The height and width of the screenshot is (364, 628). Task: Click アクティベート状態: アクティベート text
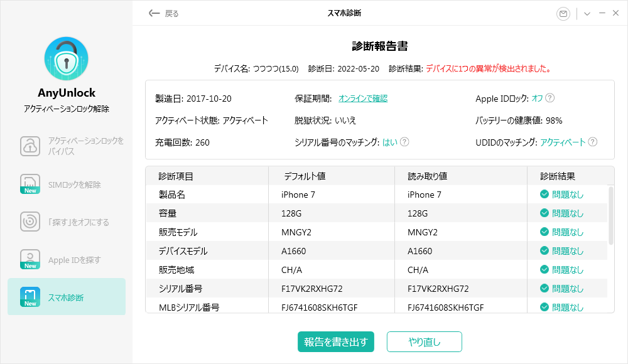(x=212, y=120)
